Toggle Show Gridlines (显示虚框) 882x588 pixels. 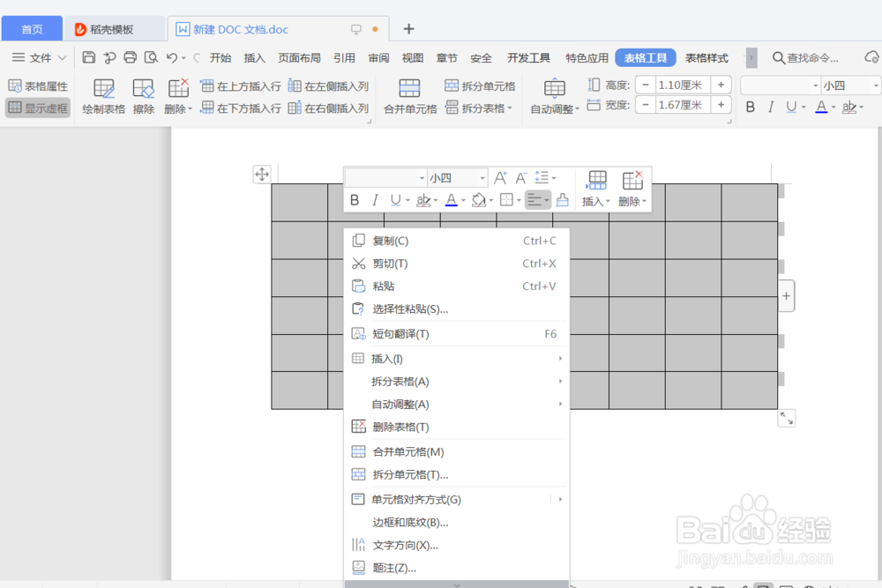38,108
